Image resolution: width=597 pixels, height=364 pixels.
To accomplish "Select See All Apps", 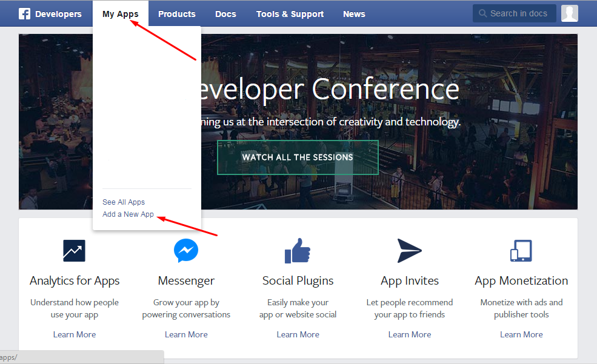I will tap(124, 202).
